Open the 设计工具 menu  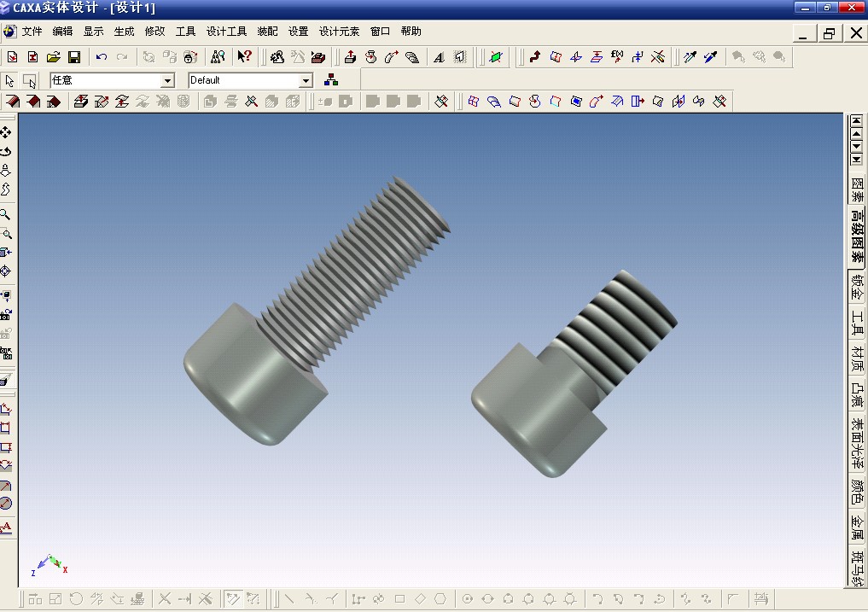226,32
